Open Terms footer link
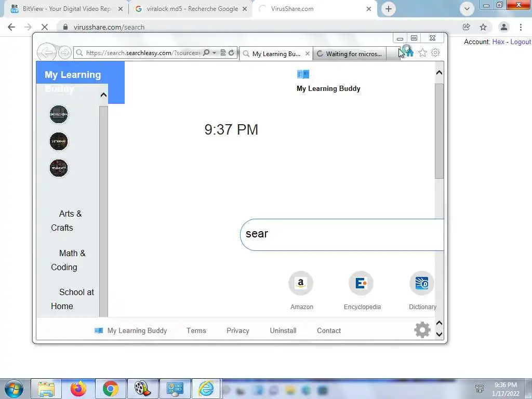Viewport: 532px width, 399px height. (196, 330)
